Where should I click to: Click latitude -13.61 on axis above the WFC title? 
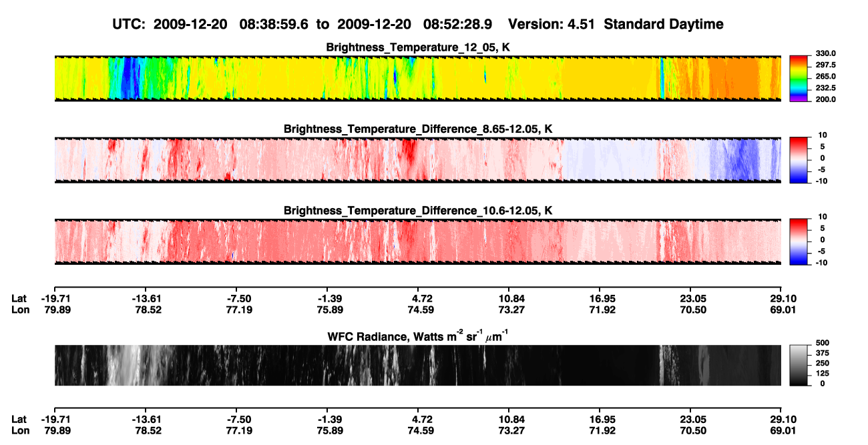(145, 298)
